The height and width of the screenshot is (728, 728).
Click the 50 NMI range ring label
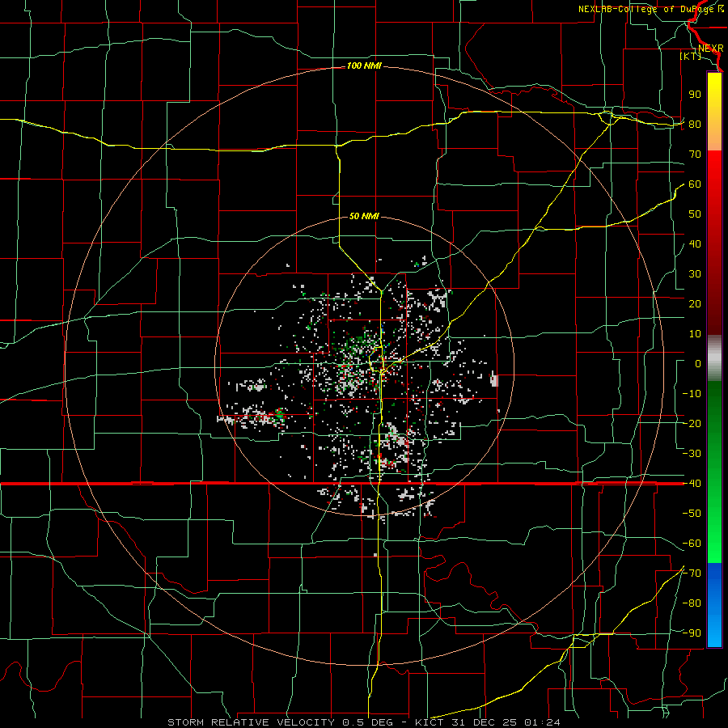pos(364,216)
